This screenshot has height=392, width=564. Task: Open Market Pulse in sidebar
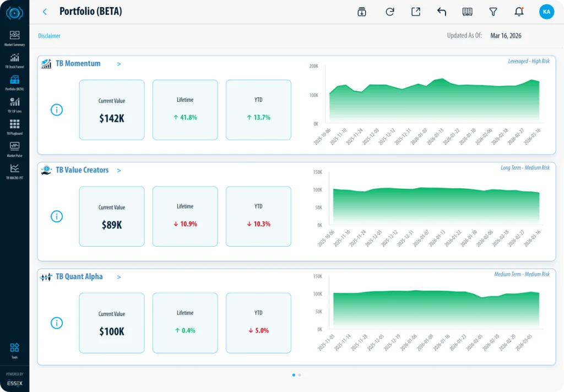click(14, 149)
